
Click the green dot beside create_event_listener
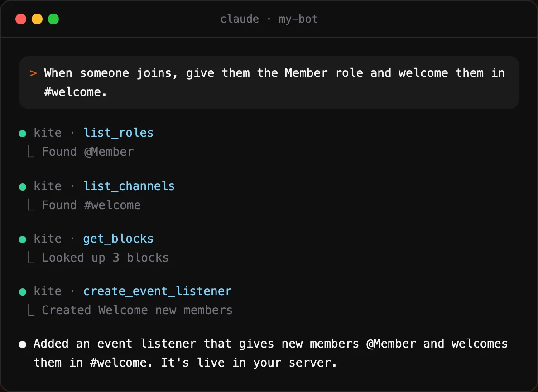(x=23, y=292)
